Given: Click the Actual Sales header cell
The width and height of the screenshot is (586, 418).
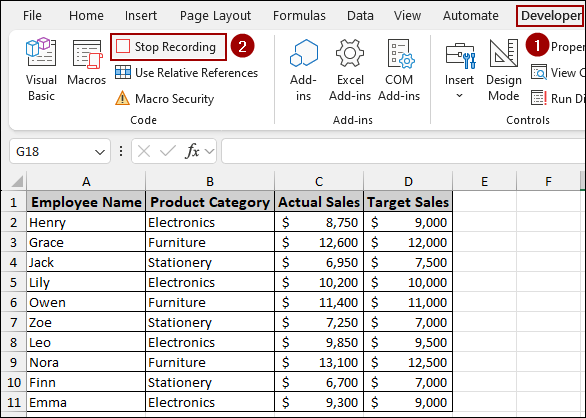Looking at the screenshot, I should point(319,202).
